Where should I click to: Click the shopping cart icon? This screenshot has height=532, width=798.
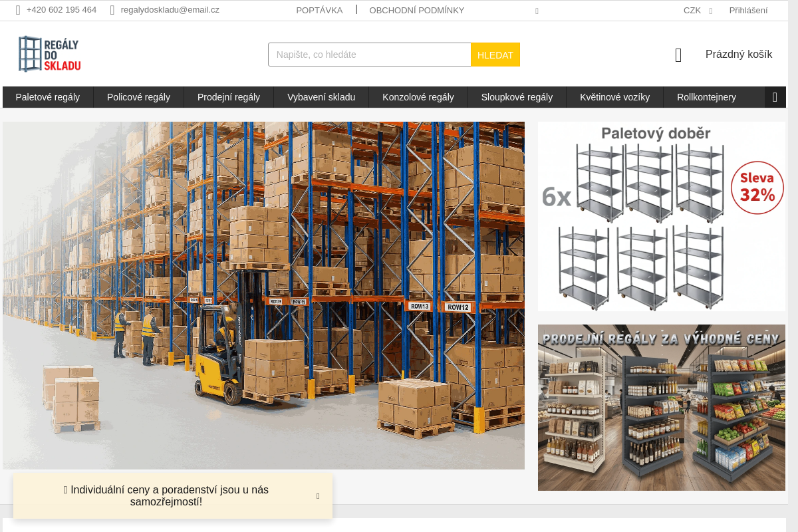678,55
